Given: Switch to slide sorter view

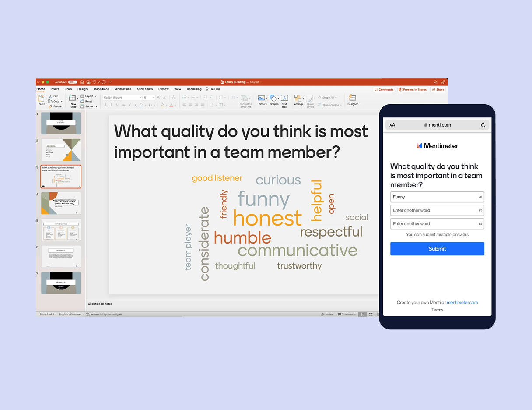Looking at the screenshot, I should tap(371, 315).
